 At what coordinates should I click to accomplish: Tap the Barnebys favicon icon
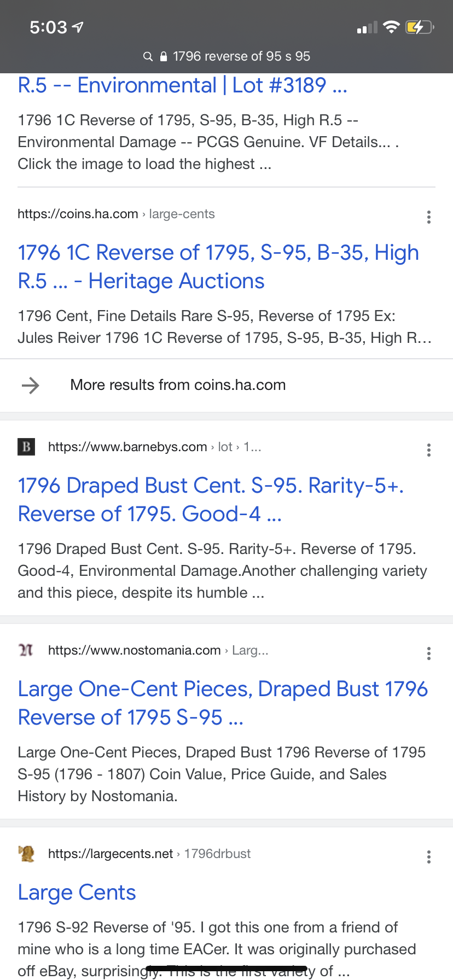[x=26, y=447]
